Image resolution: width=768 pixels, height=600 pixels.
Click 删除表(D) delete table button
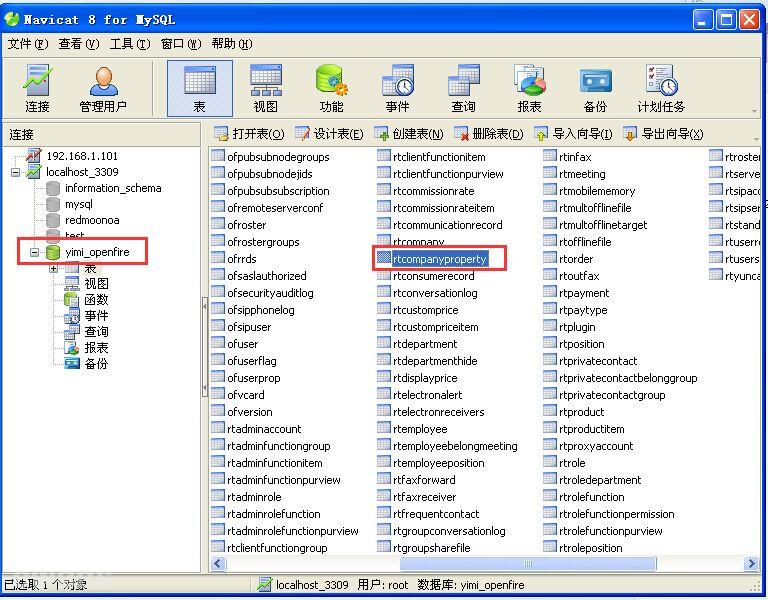pyautogui.click(x=488, y=134)
